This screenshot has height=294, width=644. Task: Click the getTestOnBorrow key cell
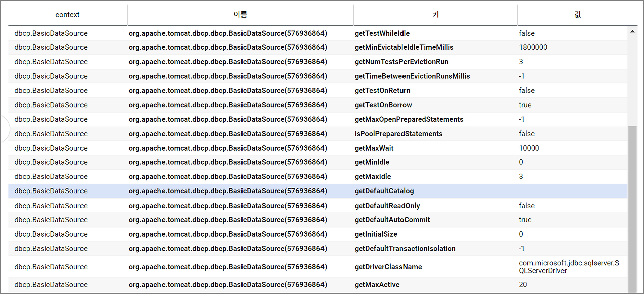tap(383, 105)
